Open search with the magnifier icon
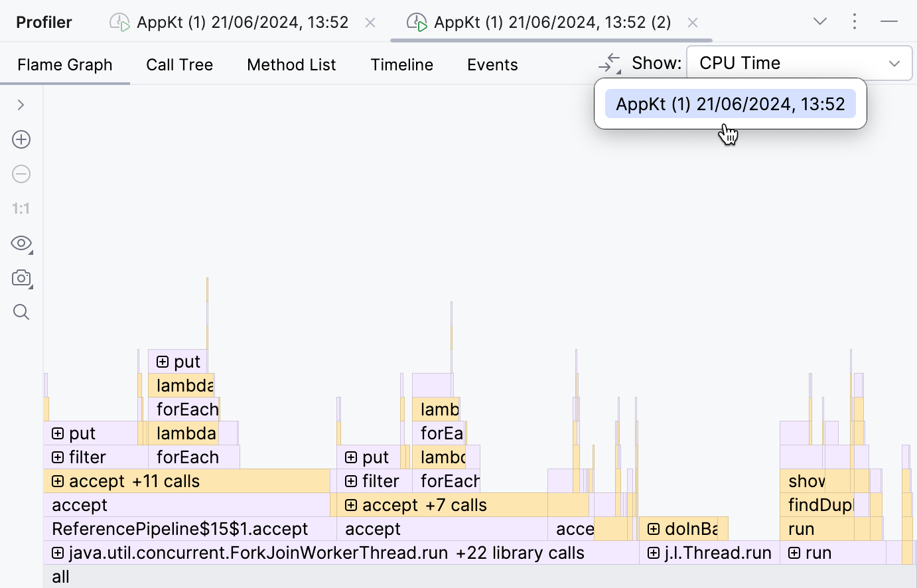This screenshot has height=588, width=917. click(x=21, y=312)
